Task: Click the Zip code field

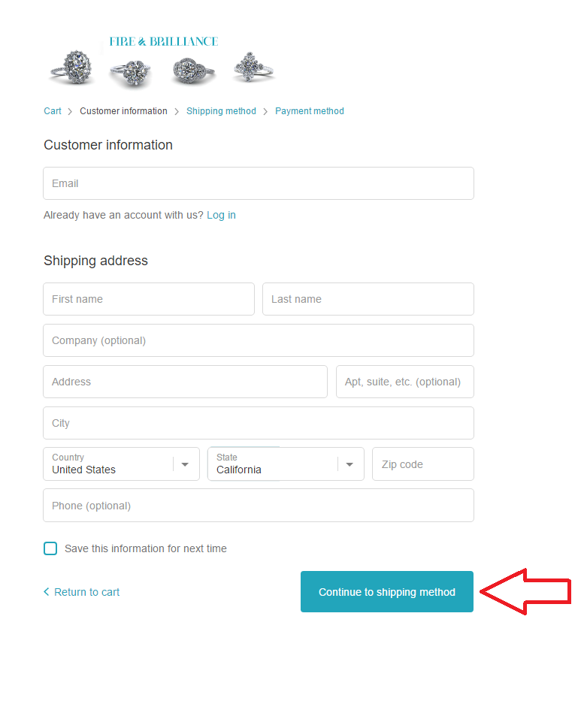Action: pyautogui.click(x=423, y=464)
